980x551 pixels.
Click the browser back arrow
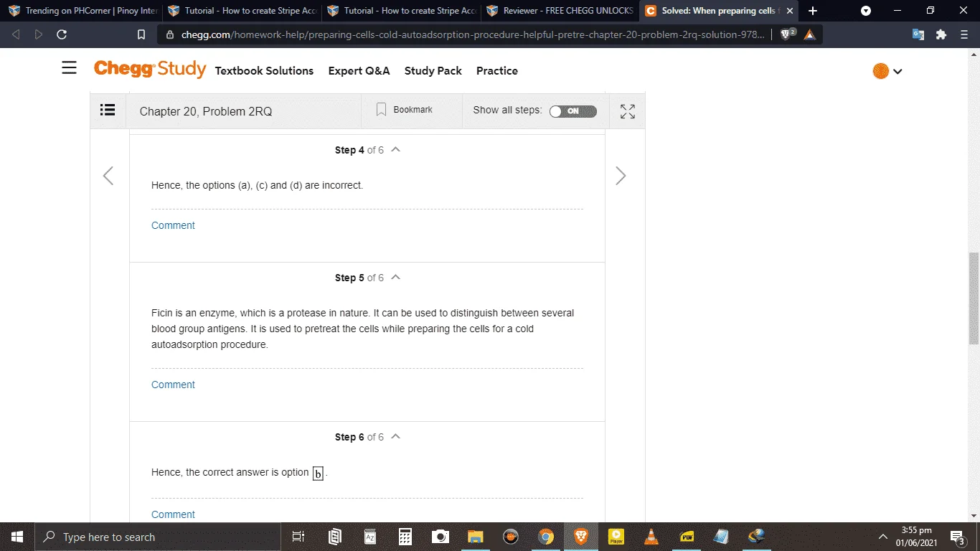point(16,34)
